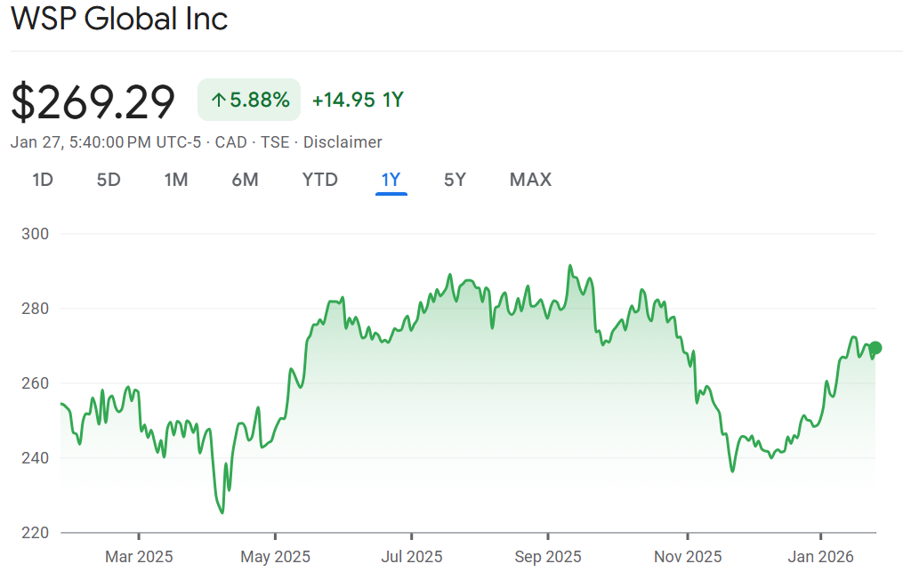This screenshot has height=588, width=903.
Task: Click the upward arrow icon in badge
Action: pyautogui.click(x=218, y=101)
